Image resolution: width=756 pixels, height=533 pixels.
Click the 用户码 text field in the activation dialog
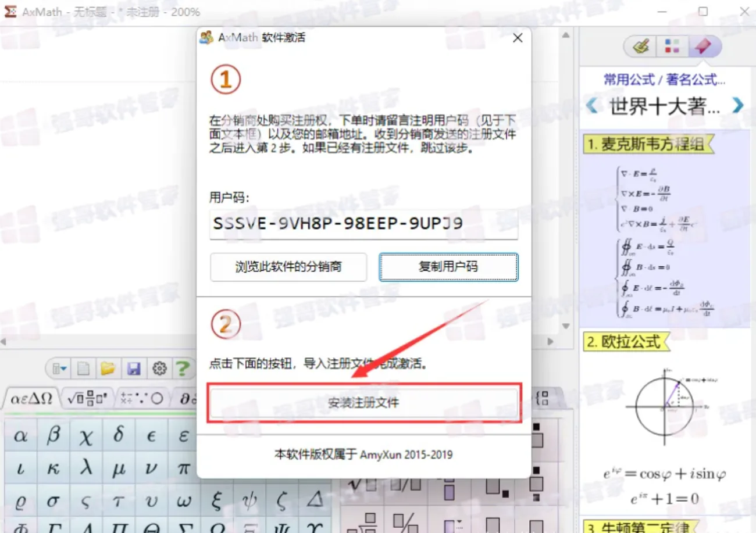pos(363,224)
